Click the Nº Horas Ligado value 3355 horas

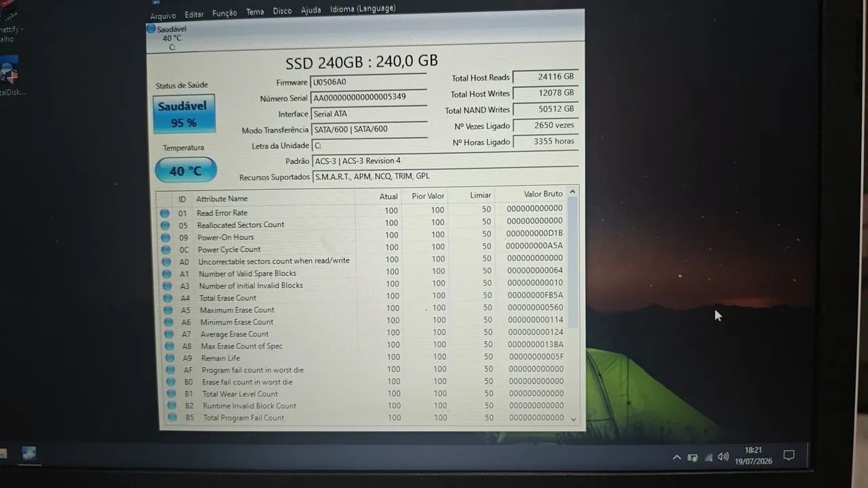click(x=545, y=142)
